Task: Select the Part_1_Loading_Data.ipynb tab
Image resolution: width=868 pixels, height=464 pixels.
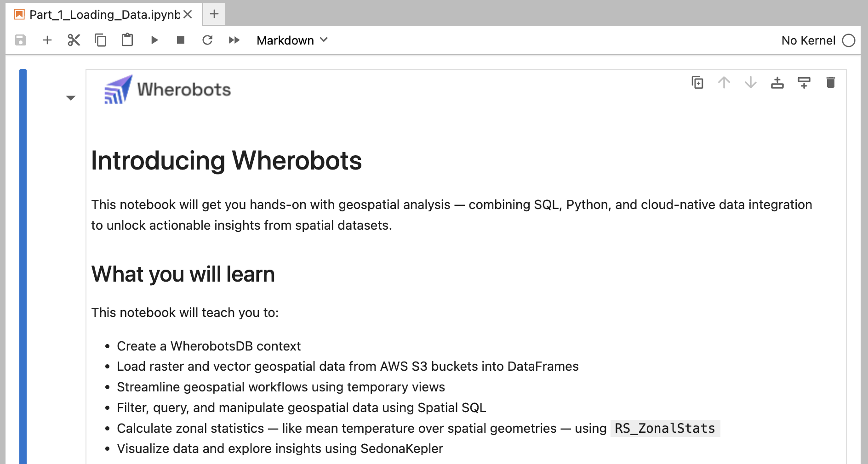Action: point(105,15)
